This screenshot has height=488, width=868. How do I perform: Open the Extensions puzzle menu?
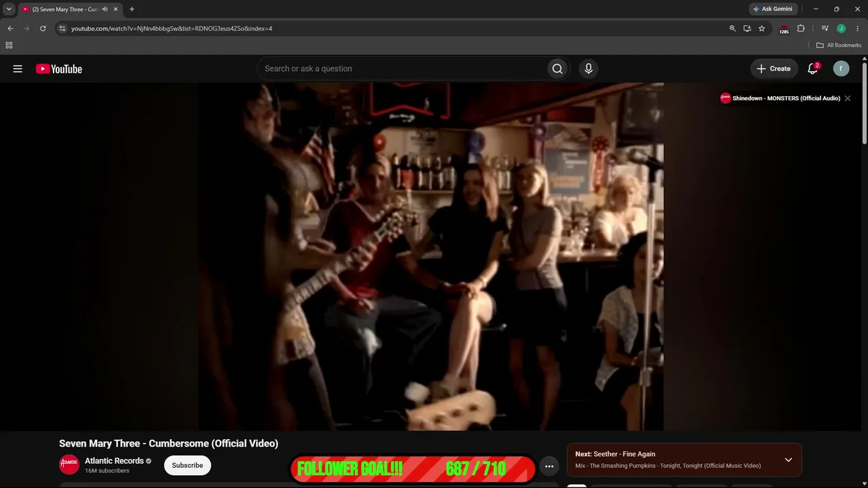[801, 28]
